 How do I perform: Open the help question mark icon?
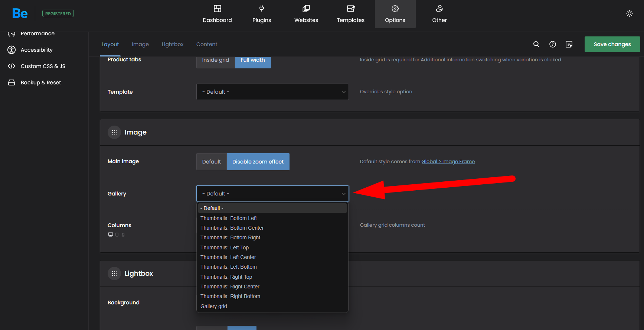point(553,44)
